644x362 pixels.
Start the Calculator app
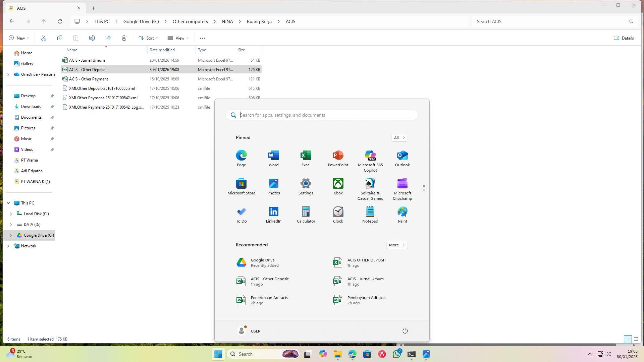(x=306, y=214)
